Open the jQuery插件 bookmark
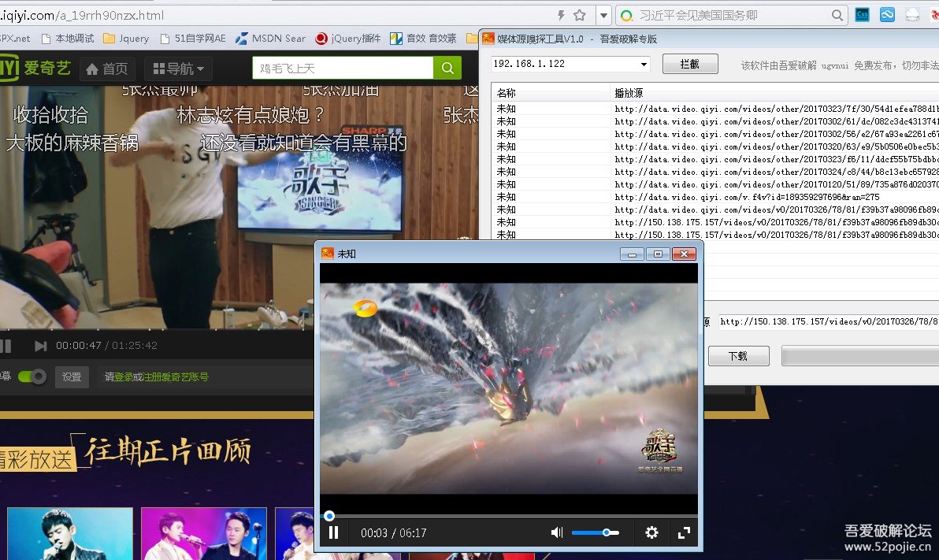This screenshot has height=560, width=939. click(348, 39)
